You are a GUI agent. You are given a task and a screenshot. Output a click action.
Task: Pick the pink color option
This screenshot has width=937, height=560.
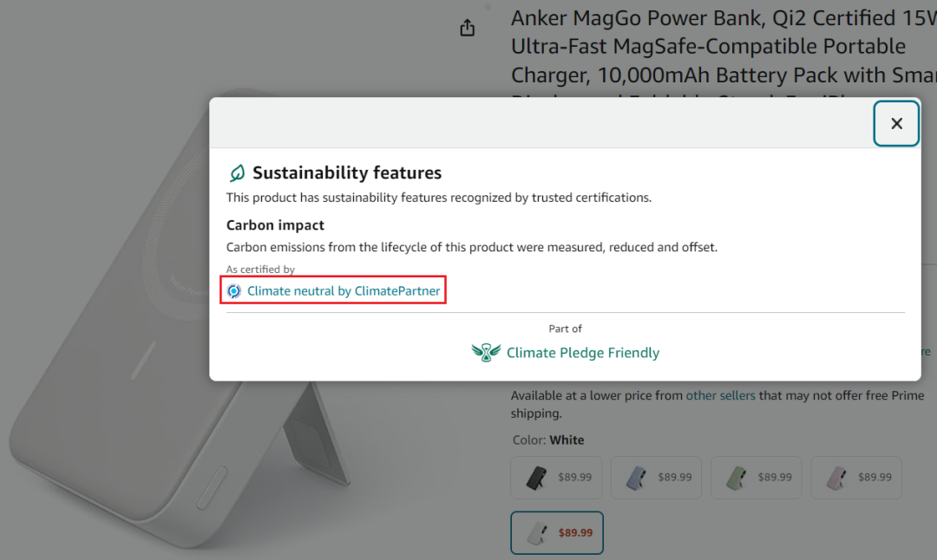tap(856, 478)
